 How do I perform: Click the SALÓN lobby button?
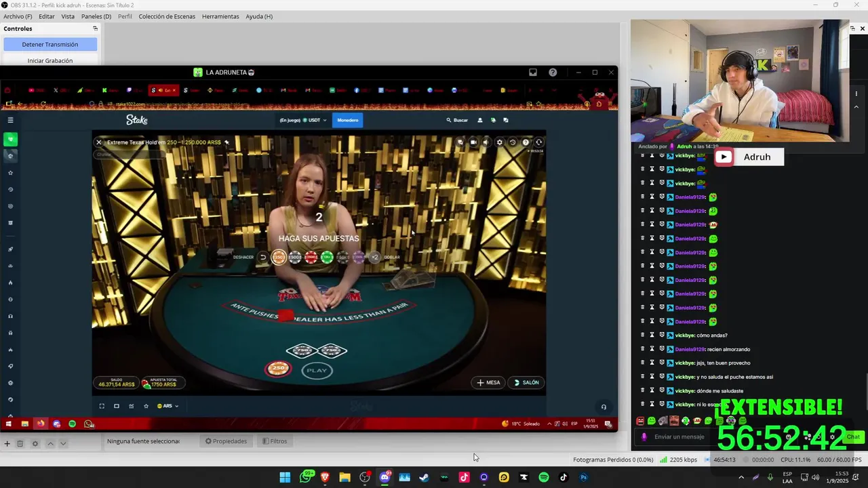click(526, 382)
